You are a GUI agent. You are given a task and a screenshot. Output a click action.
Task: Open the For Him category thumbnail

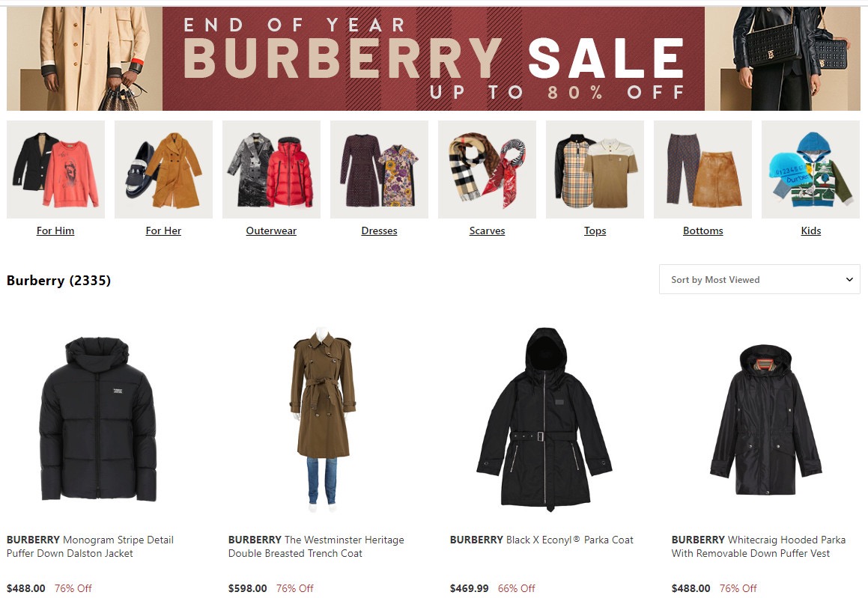pyautogui.click(x=55, y=169)
